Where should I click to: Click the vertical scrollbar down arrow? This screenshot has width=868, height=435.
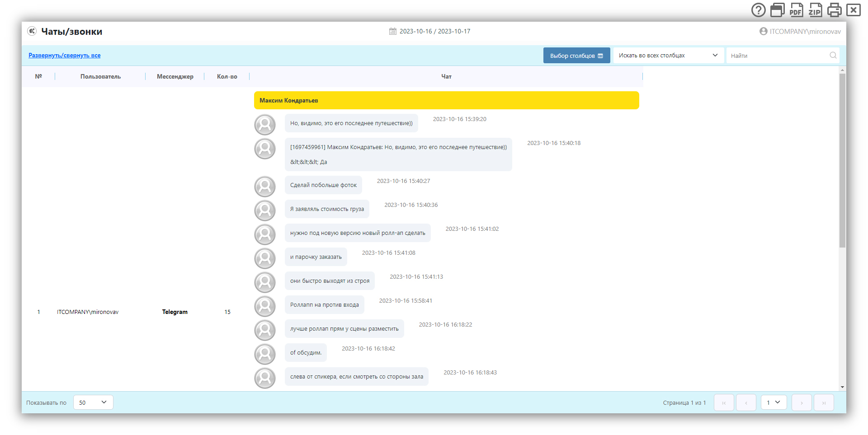[842, 387]
